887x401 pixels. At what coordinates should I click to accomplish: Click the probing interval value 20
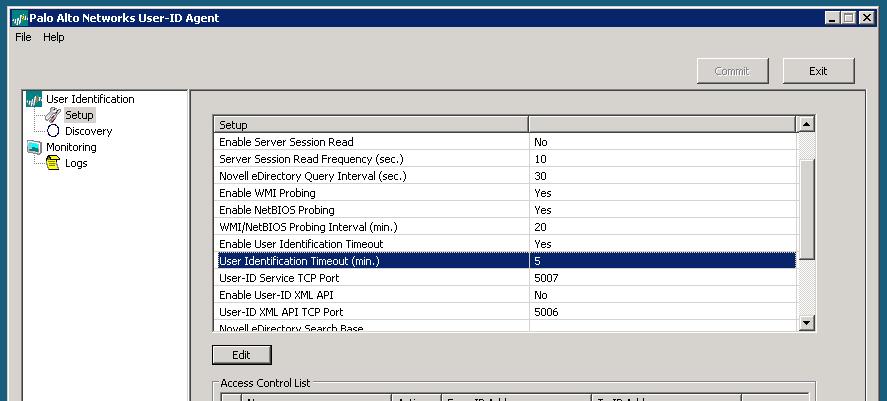540,227
